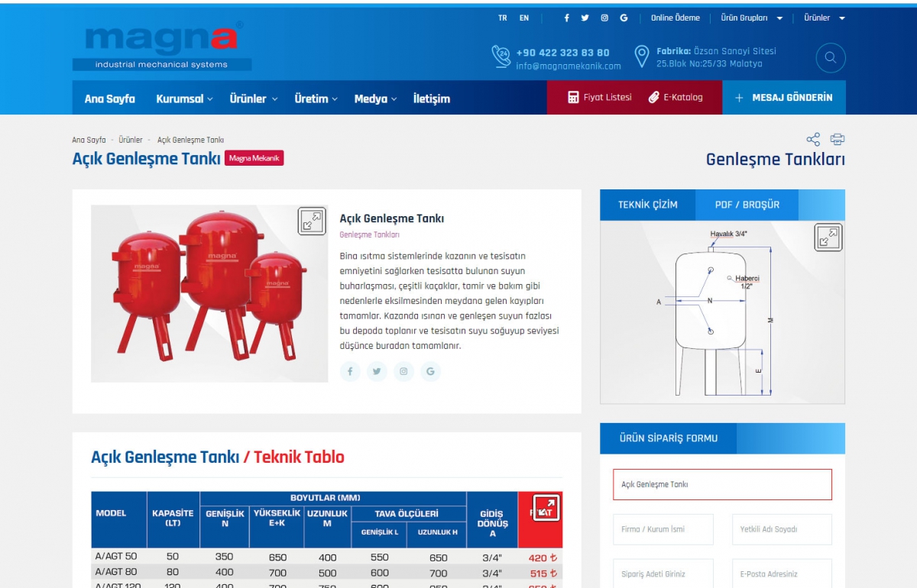
Task: Expand the Kurumsal navigation menu
Action: click(181, 98)
